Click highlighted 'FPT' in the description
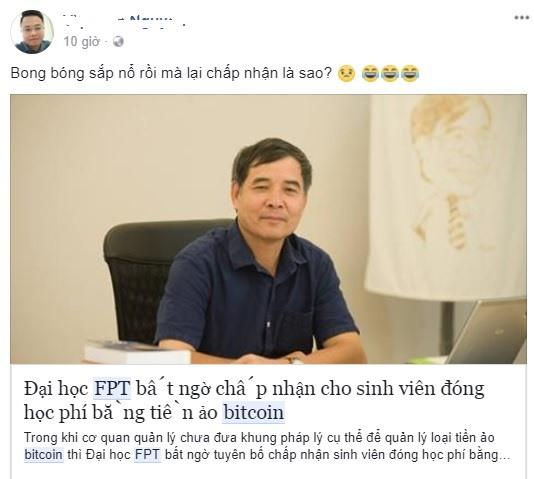This screenshot has width=534, height=479. 147,455
